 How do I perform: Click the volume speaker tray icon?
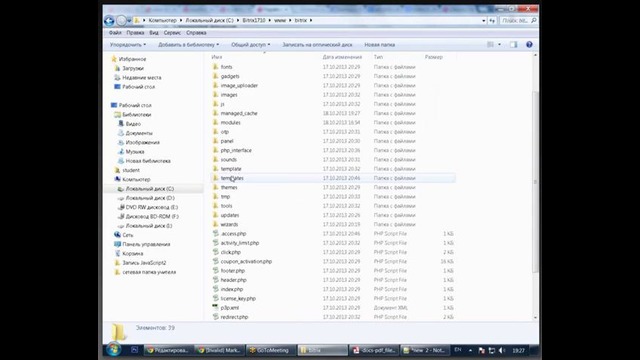[x=502, y=351]
